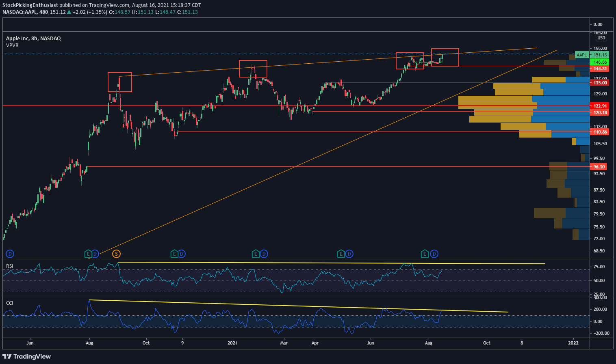Open the earnings E marker near August 2020
Viewport: 616px width, 364px height.
tap(88, 254)
